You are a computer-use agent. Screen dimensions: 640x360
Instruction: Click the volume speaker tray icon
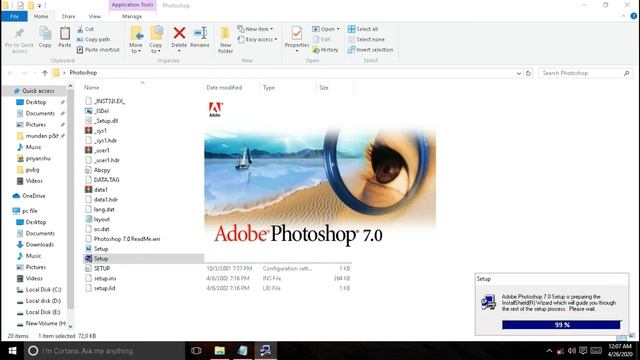coord(571,351)
